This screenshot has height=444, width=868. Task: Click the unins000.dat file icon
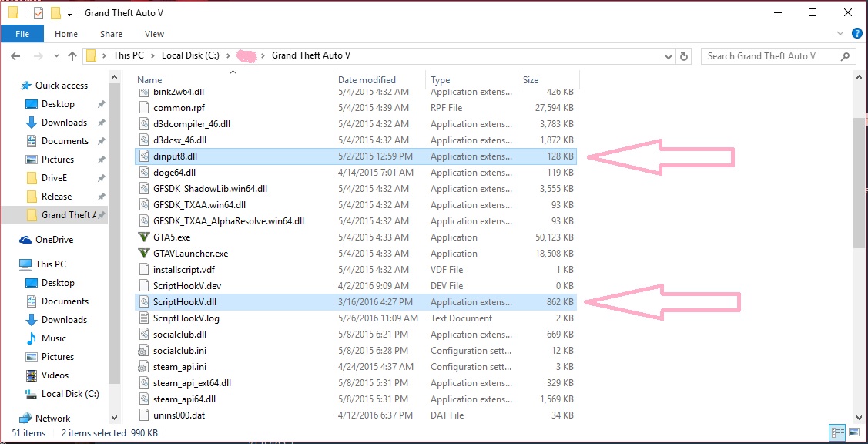click(144, 415)
